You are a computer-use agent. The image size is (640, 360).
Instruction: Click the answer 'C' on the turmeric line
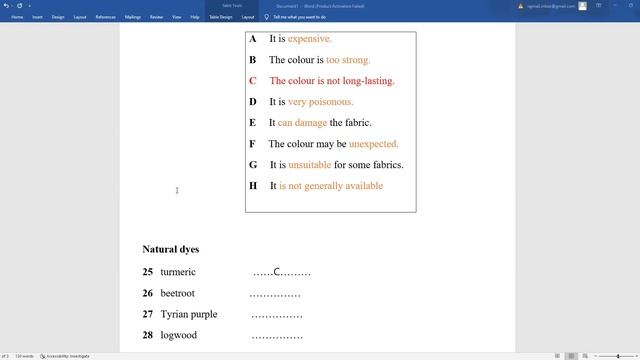click(x=277, y=272)
